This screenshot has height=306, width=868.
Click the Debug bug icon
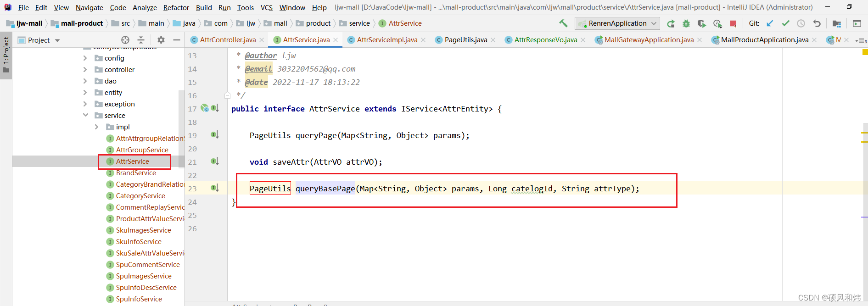click(x=686, y=23)
